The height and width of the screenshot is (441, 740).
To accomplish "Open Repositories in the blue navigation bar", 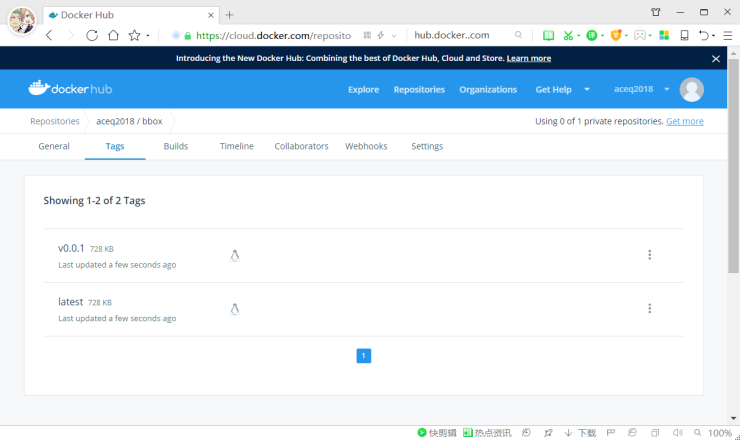I will tap(419, 90).
